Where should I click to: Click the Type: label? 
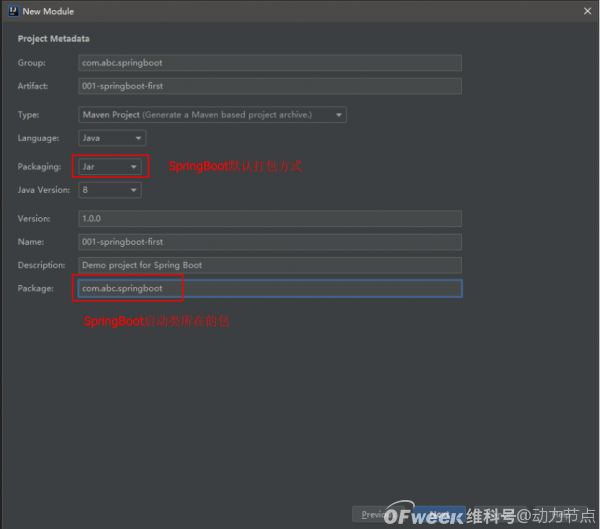28,115
